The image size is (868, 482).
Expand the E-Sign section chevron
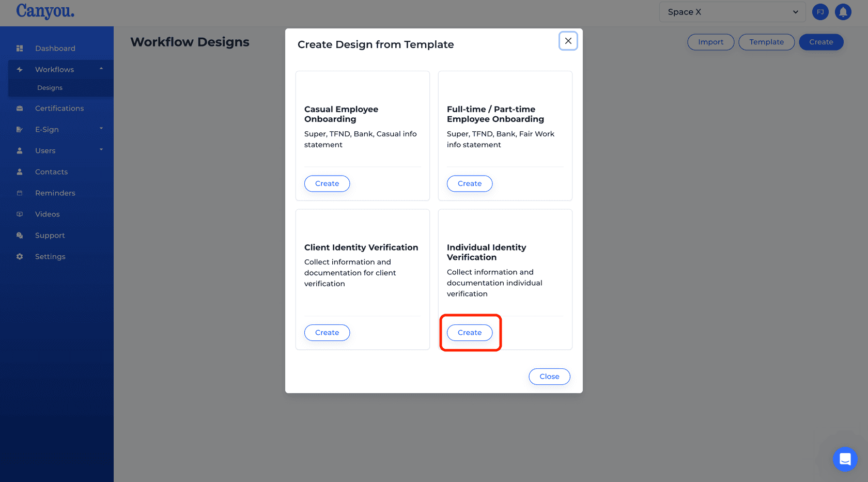point(102,129)
